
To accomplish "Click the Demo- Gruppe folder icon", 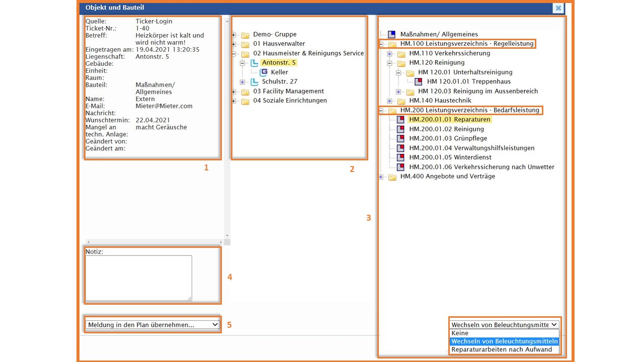I will (x=245, y=35).
